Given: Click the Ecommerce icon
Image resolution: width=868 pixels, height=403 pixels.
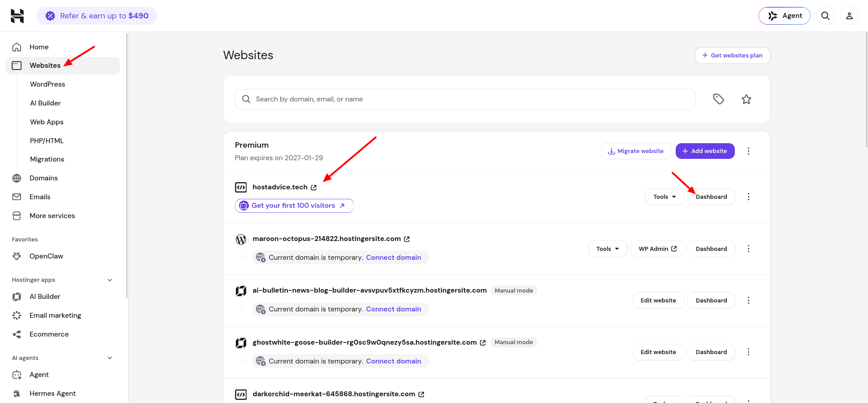Looking at the screenshot, I should tap(17, 334).
